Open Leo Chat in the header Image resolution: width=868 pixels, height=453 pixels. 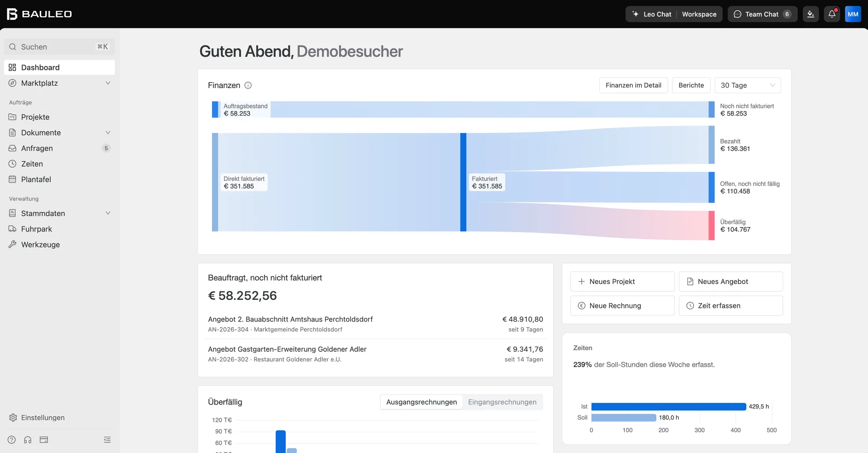coord(651,14)
